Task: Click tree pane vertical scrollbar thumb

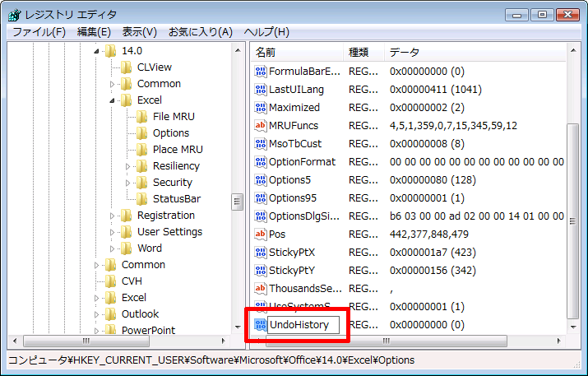Action: [237, 202]
